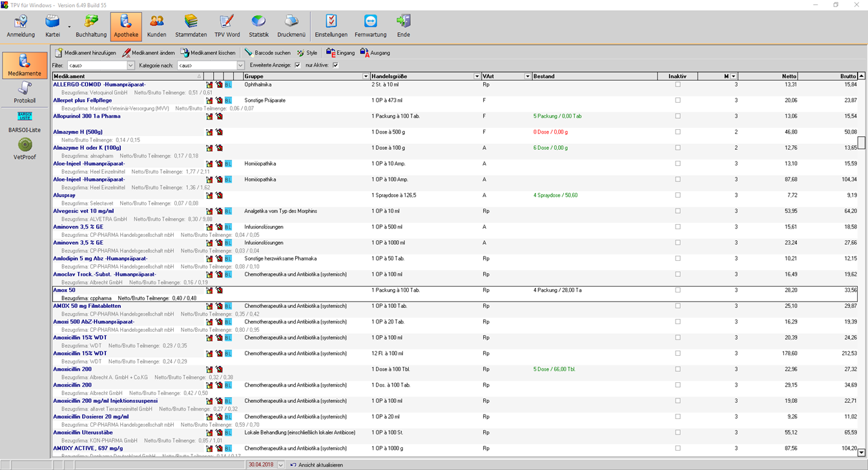Open the Kategorie nach dropdown

tap(240, 66)
